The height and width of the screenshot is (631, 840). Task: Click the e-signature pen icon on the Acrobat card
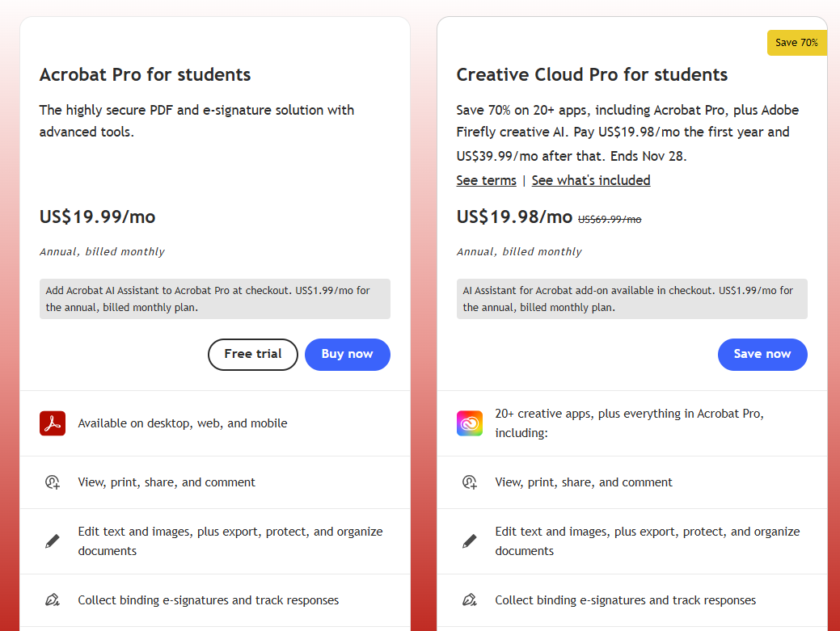(52, 599)
